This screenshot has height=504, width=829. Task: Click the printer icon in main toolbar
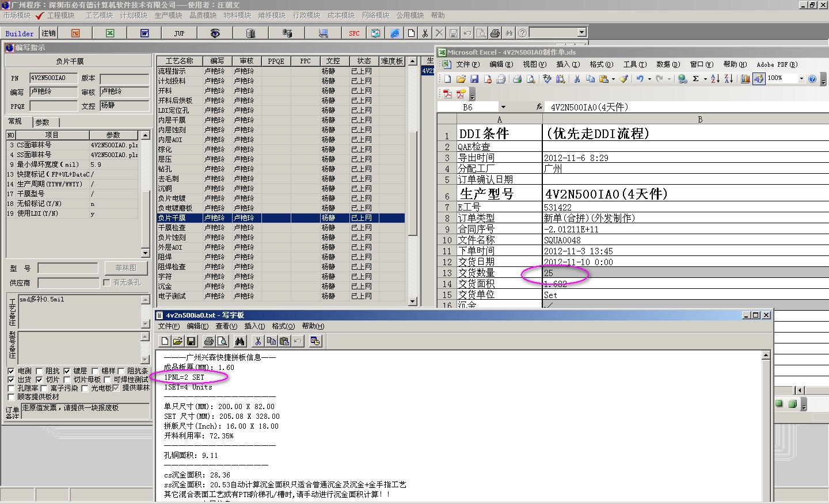[495, 33]
